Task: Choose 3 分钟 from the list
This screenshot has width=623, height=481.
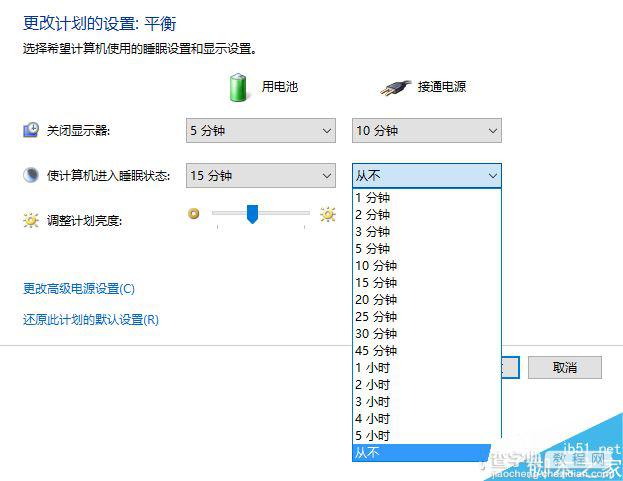Action: click(x=427, y=232)
